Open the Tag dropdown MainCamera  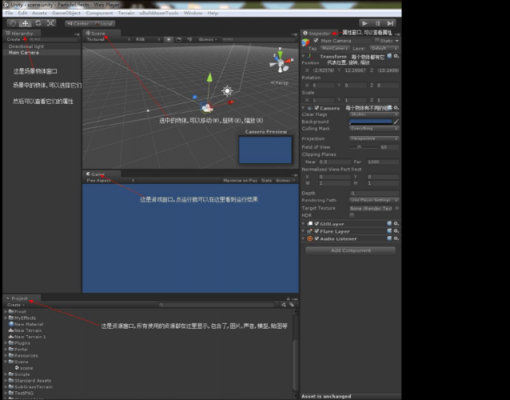335,48
